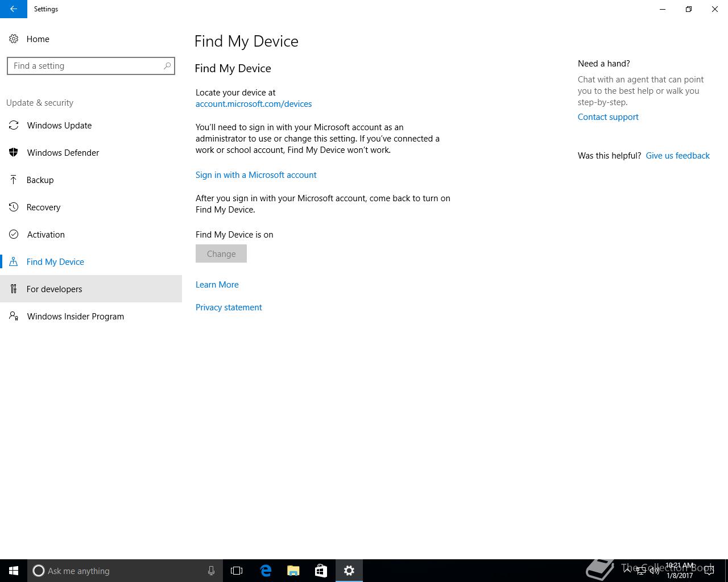
Task: Open Microsoft Edge from the taskbar
Action: point(266,571)
